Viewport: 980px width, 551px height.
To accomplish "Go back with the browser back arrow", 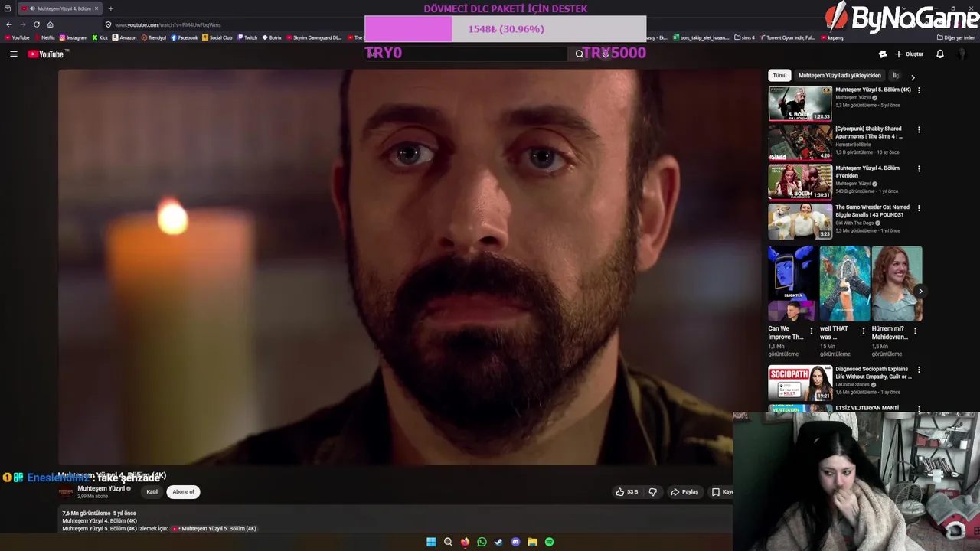I will [x=9, y=24].
